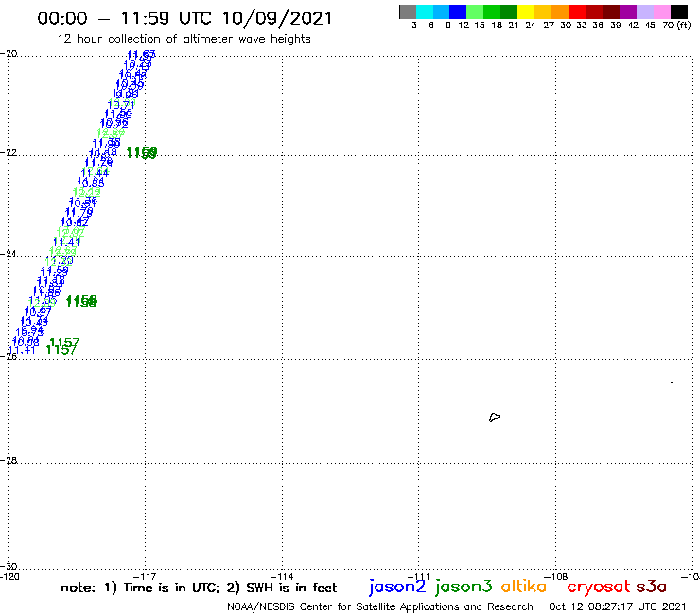This screenshot has width=700, height=615.
Task: Click the Oct 12 08:27:17 UTC timestamp
Action: pyautogui.click(x=617, y=606)
